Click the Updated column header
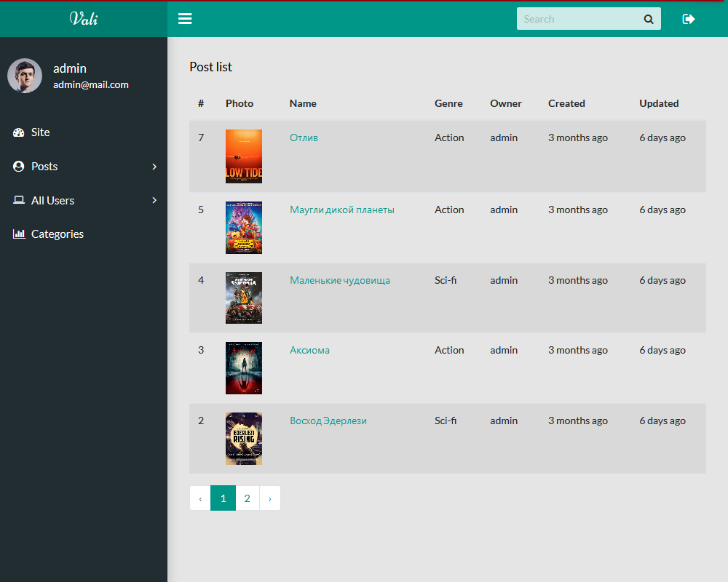 pos(659,103)
